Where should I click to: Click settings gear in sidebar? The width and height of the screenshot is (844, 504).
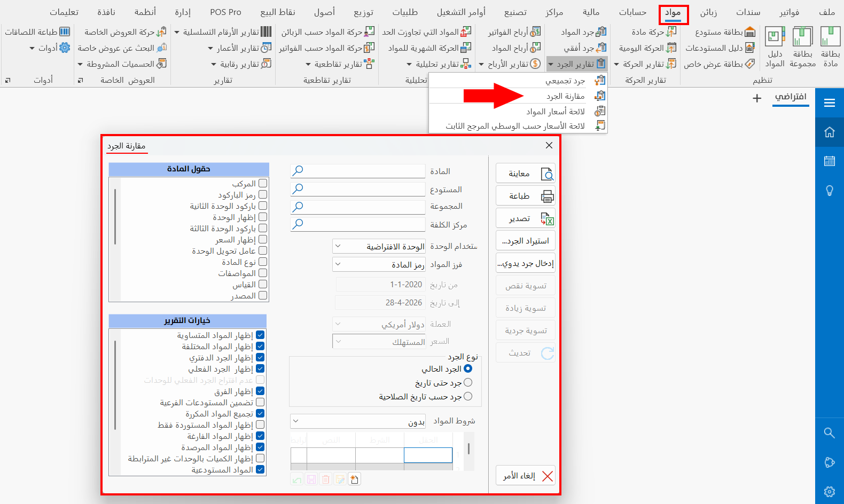pos(830,492)
